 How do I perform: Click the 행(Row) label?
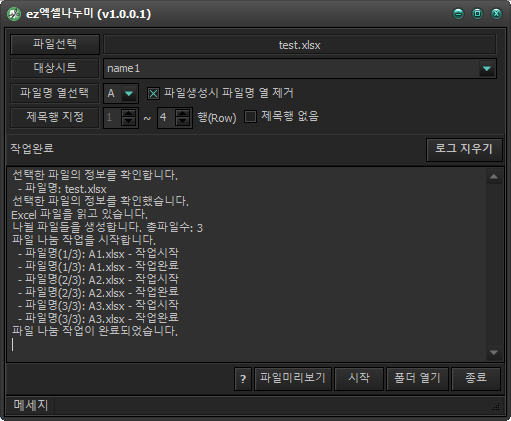217,117
